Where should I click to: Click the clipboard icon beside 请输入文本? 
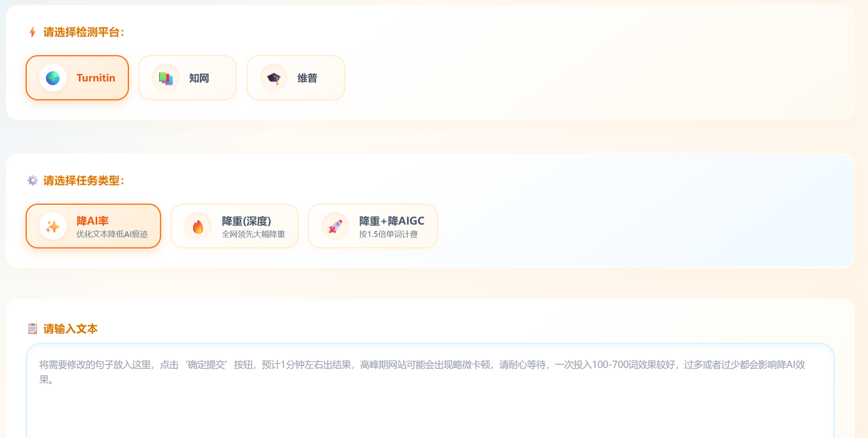point(33,329)
